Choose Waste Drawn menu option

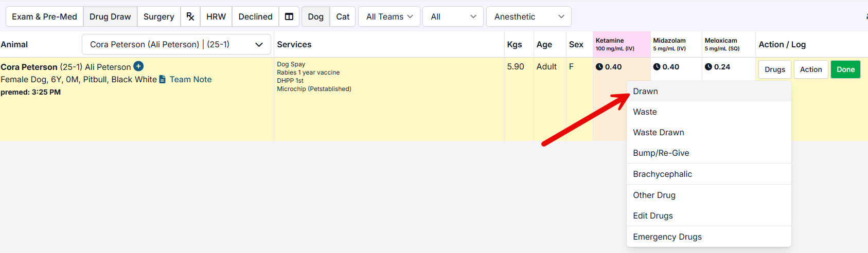pos(658,132)
